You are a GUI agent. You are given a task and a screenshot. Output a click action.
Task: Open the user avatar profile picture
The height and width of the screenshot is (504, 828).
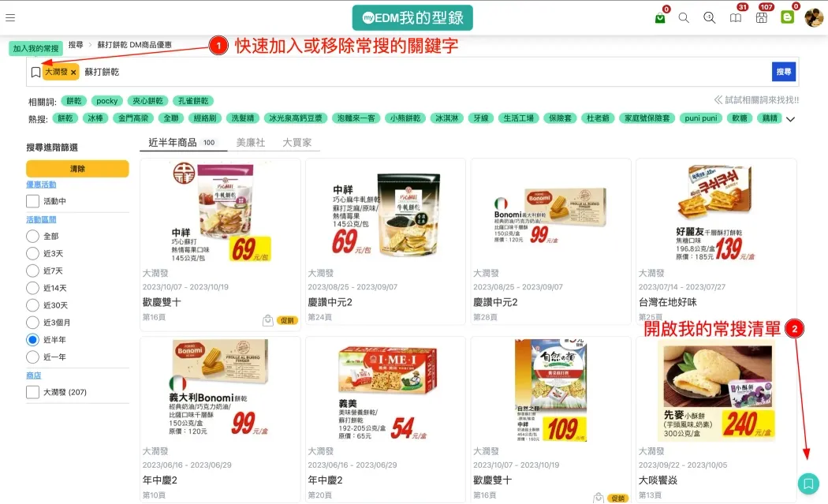coord(814,17)
